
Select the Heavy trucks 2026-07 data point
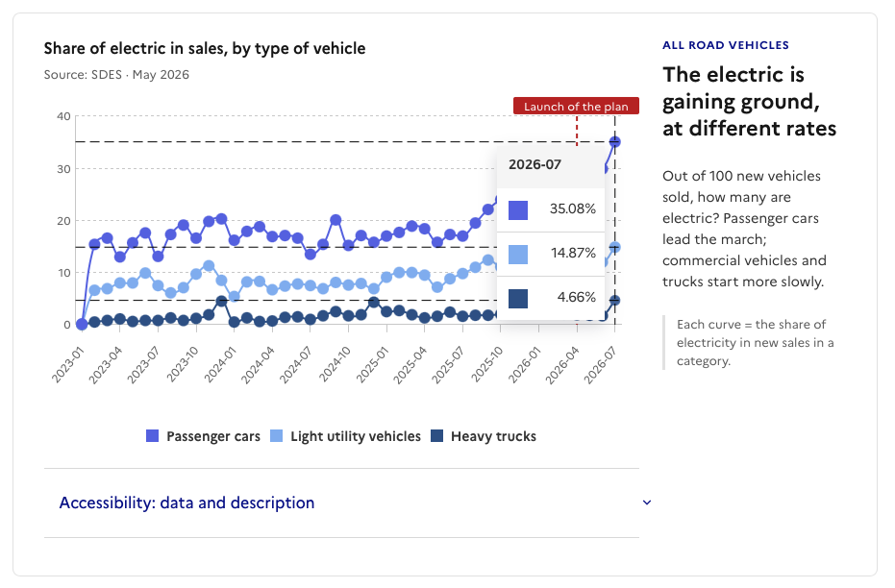click(x=614, y=300)
